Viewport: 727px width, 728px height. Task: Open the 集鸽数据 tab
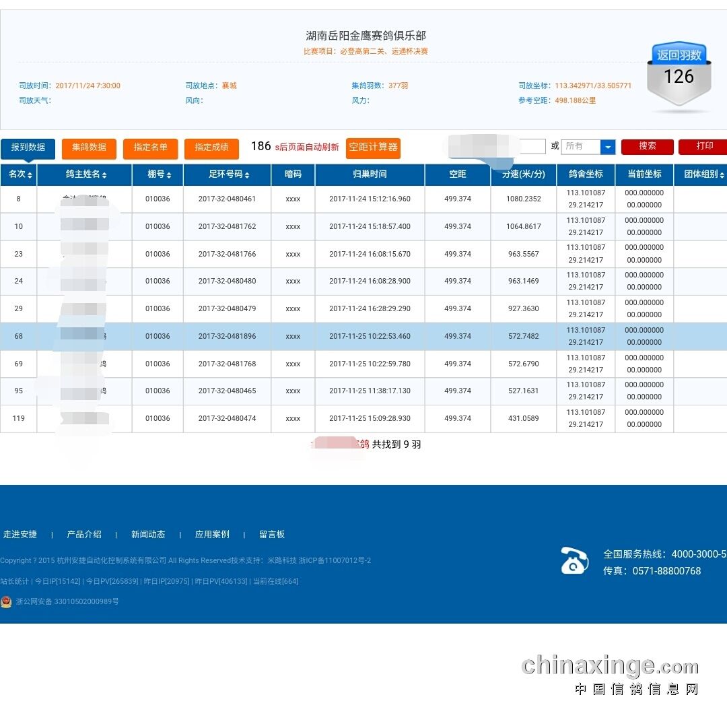click(x=89, y=147)
